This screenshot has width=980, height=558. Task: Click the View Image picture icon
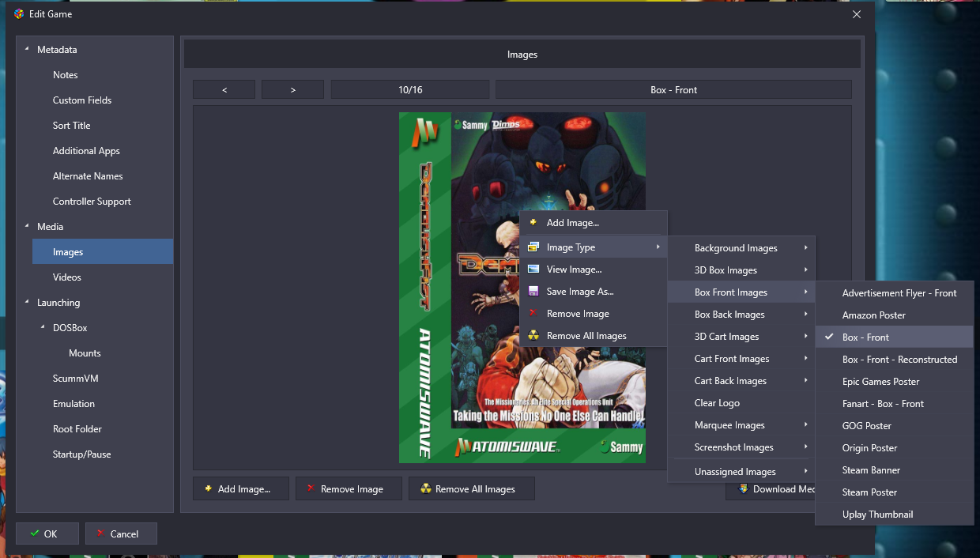[533, 270]
